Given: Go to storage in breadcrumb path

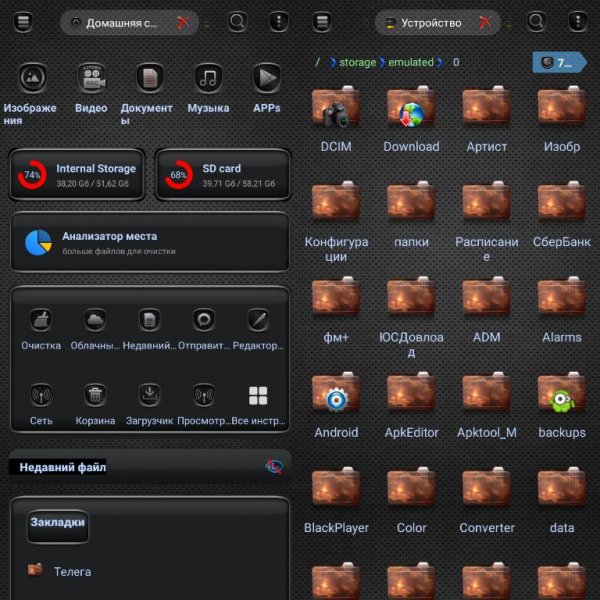Looking at the screenshot, I should pos(357,62).
